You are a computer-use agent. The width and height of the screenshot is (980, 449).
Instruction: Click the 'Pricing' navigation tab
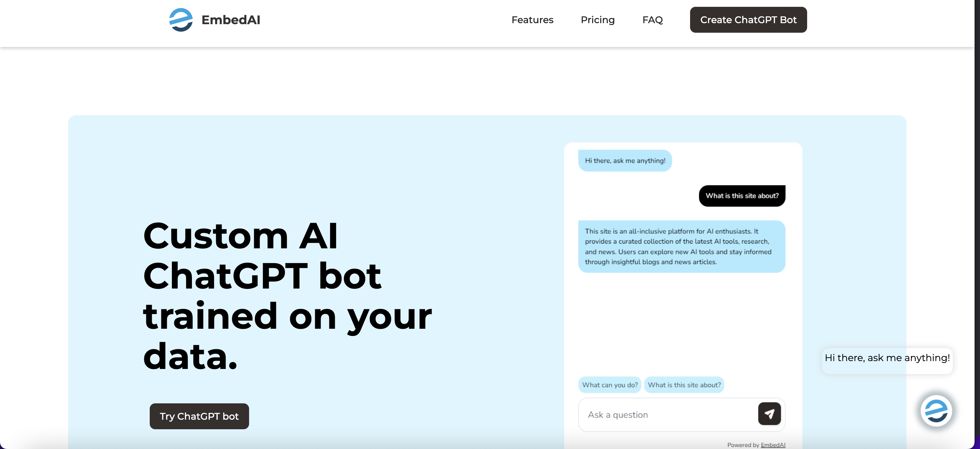coord(598,19)
